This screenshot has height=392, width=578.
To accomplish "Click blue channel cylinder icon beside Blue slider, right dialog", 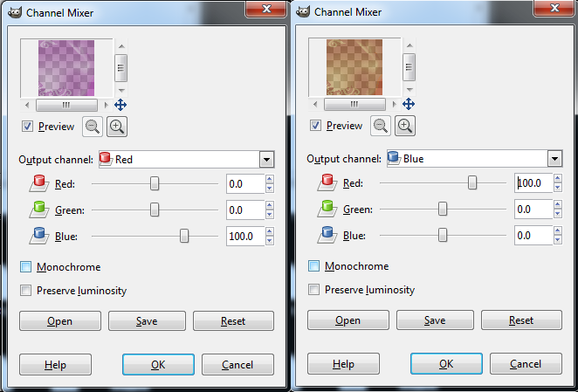I will [x=327, y=235].
